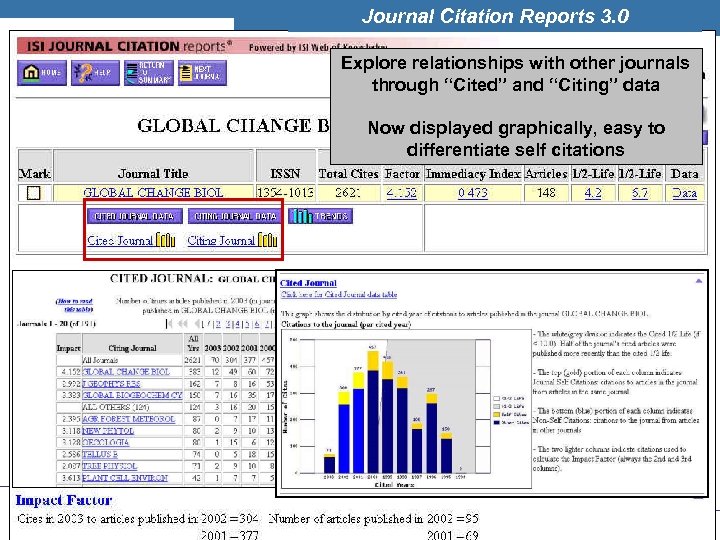
Task: Open the PLANT CELL ENVIRON link
Action: coord(125,478)
